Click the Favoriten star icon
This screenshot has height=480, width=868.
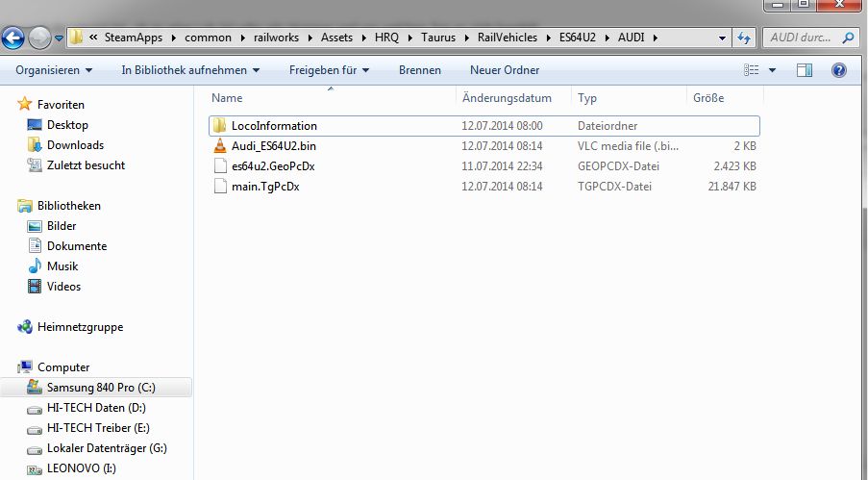pyautogui.click(x=24, y=104)
